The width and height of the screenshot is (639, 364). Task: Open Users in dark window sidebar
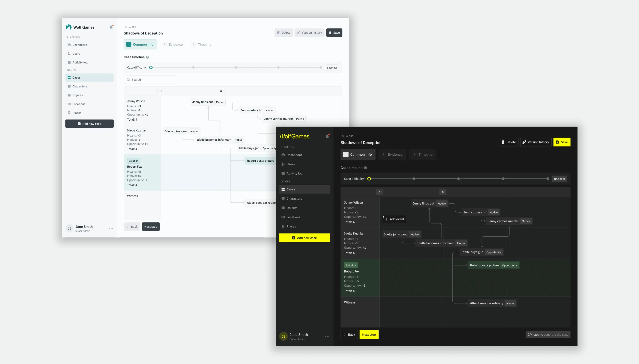pos(304,164)
